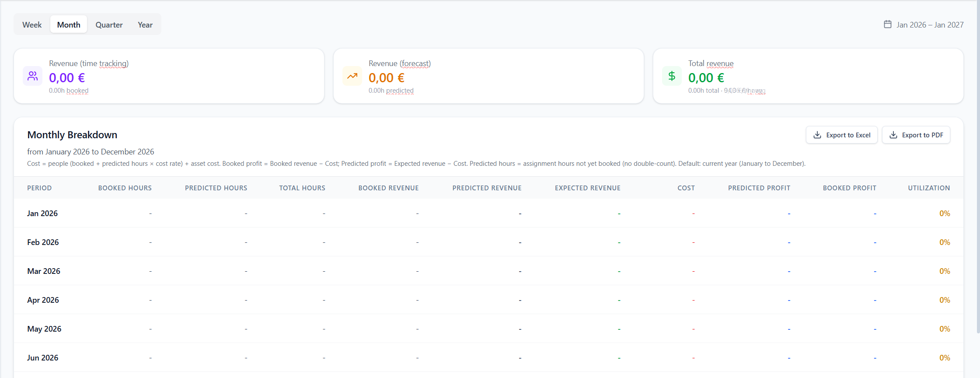Viewport: 980px width, 378px height.
Task: Click download icon in Export to PDF
Action: (x=893, y=135)
